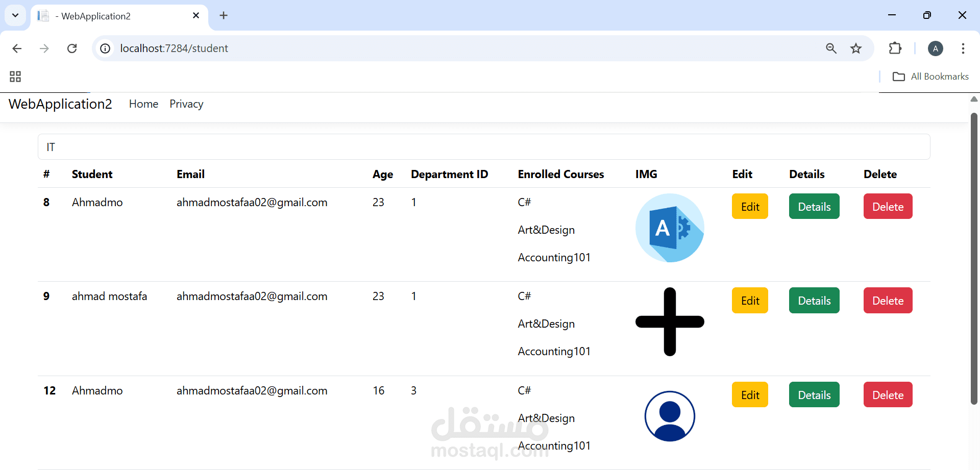980x470 pixels.
Task: Click the name ahmad mostafa
Action: click(109, 296)
